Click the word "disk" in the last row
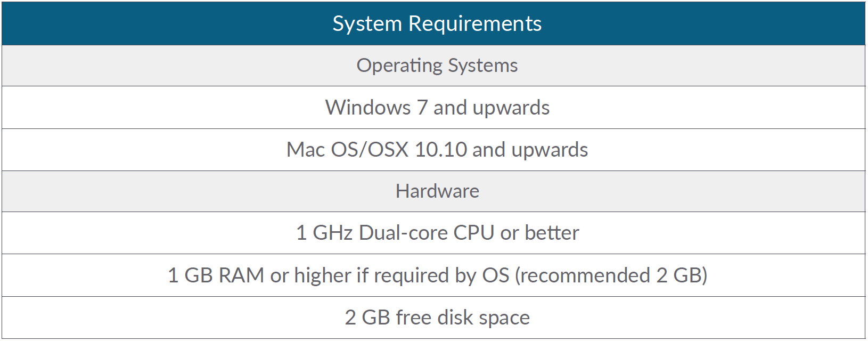 click(x=455, y=318)
